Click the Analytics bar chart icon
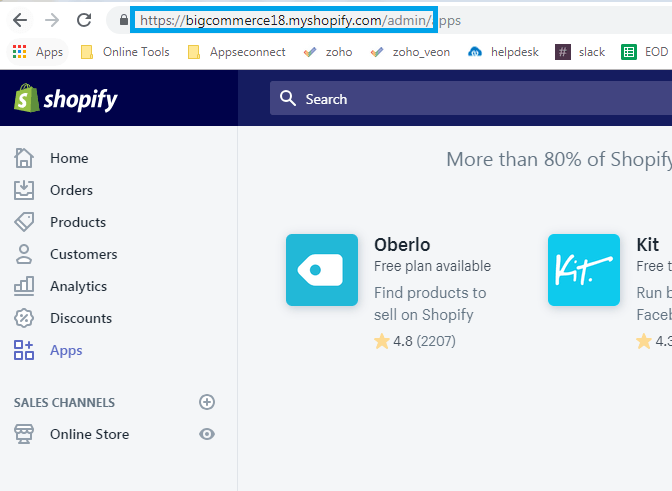 point(24,286)
